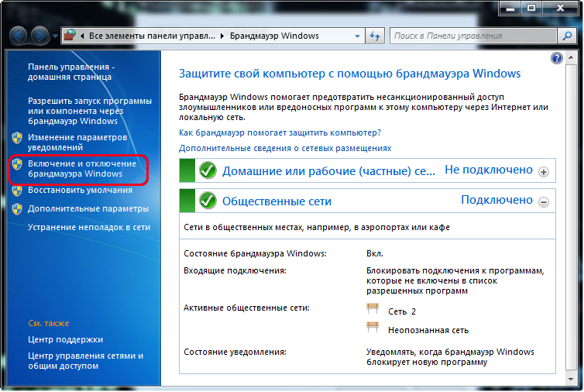The image size is (584, 392).
Task: Click 'Состояние уведомления:' label
Action: (x=235, y=352)
